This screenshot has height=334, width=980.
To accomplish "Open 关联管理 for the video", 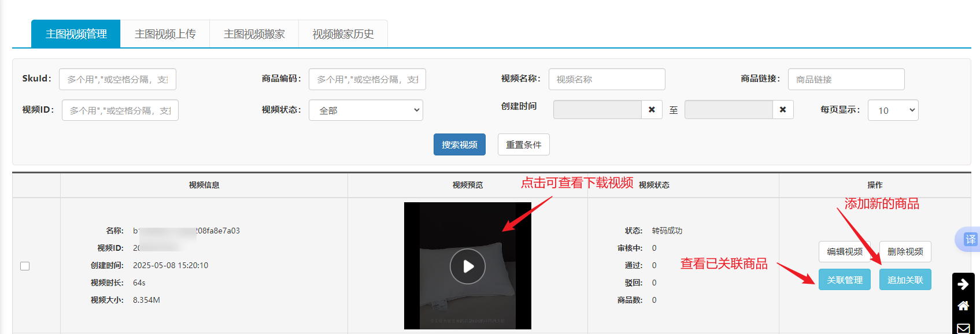I will [844, 280].
